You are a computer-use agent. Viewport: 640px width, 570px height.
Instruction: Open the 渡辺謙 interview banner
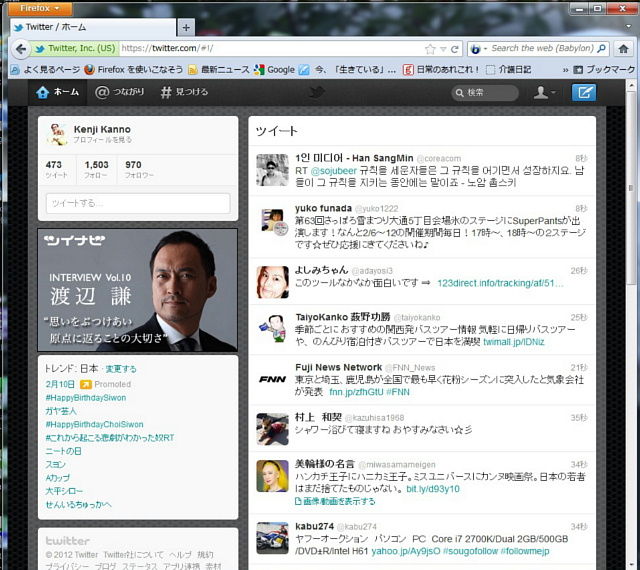tap(138, 290)
